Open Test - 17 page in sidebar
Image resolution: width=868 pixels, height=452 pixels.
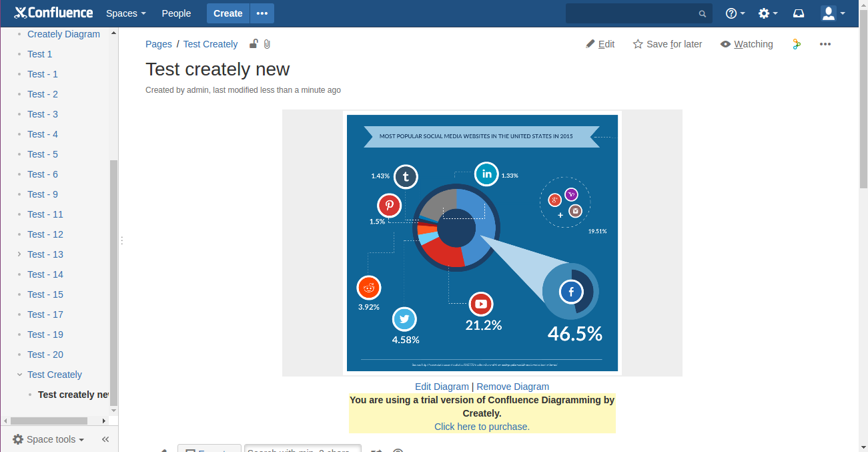point(45,314)
